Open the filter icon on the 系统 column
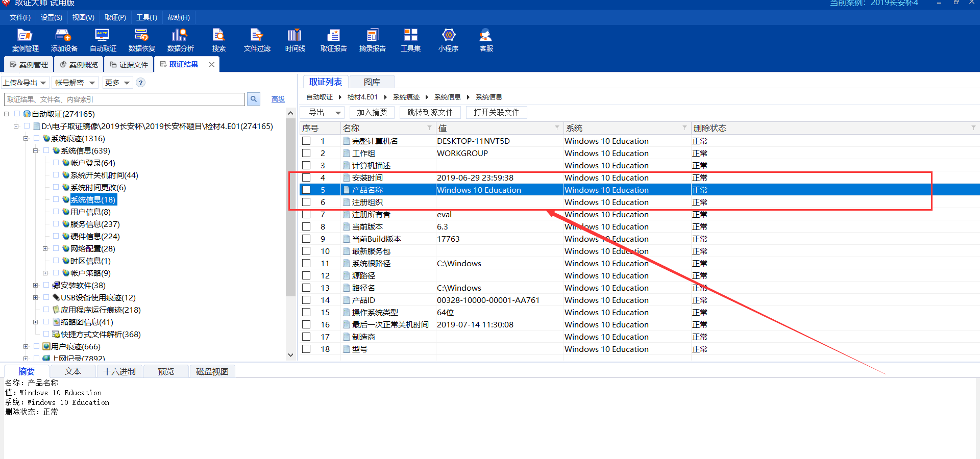980x459 pixels. click(x=684, y=128)
